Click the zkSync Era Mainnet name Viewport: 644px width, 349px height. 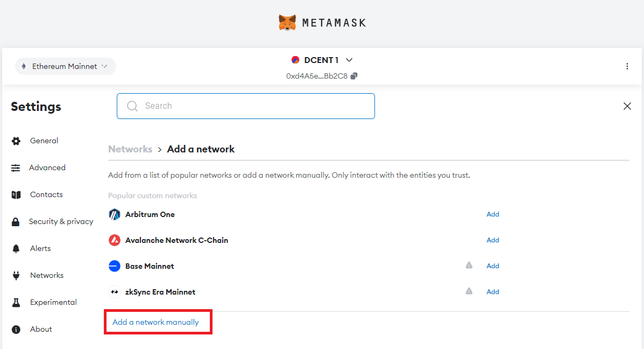coord(160,292)
